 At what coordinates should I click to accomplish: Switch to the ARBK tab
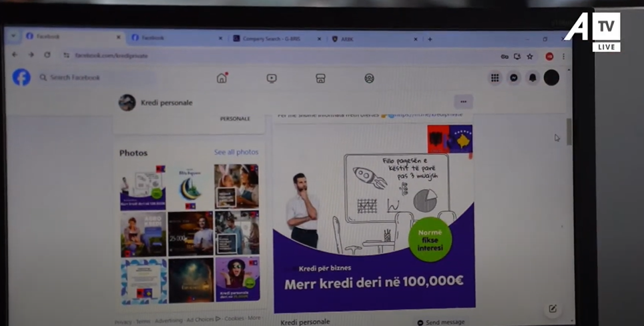374,39
